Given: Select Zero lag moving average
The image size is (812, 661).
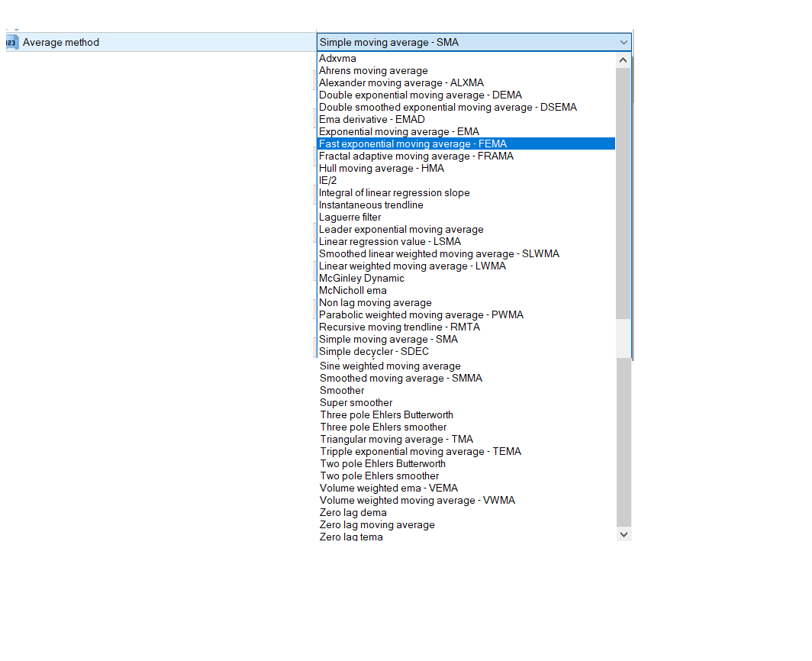Looking at the screenshot, I should (x=377, y=525).
